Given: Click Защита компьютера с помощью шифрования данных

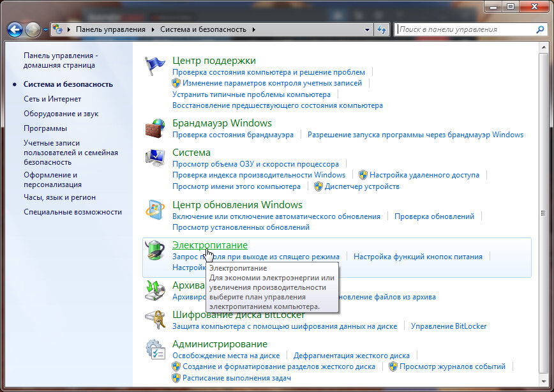Looking at the screenshot, I should [285, 326].
